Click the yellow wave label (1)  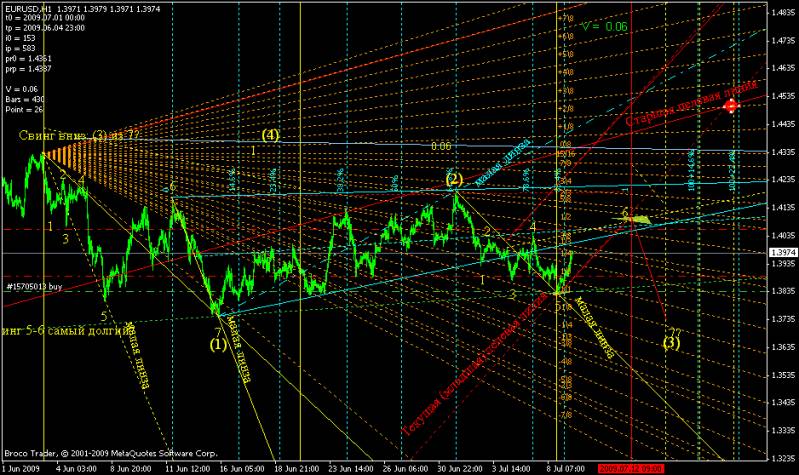(218, 345)
